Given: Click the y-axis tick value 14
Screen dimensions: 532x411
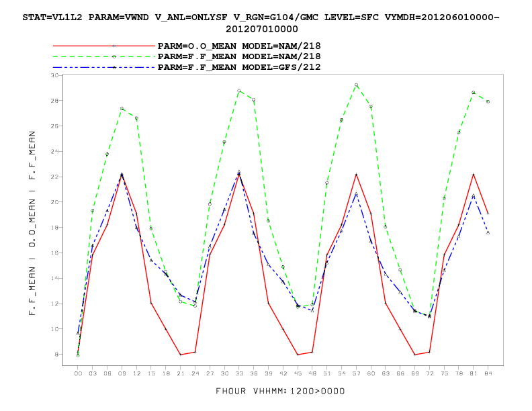Looking at the screenshot, I should click(54, 279).
